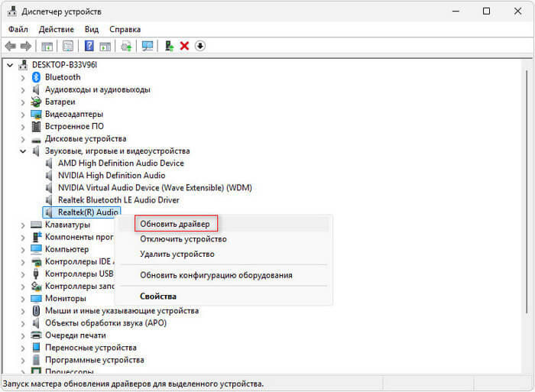Select AMD High Definition Audio Device
535x392 pixels.
point(121,164)
